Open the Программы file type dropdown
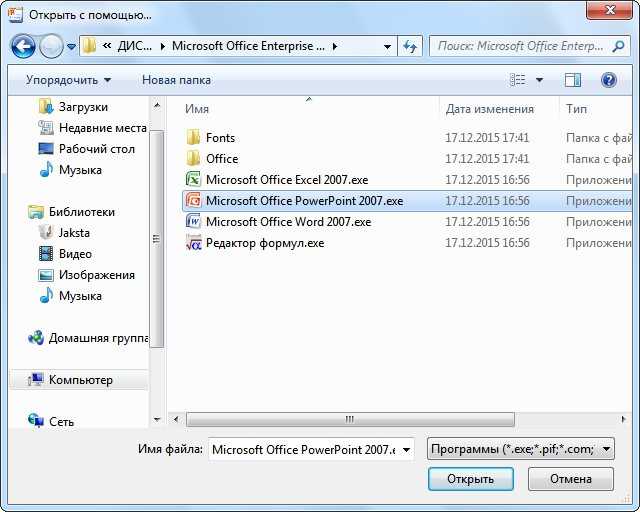Image resolution: width=640 pixels, height=512 pixels. [520, 449]
